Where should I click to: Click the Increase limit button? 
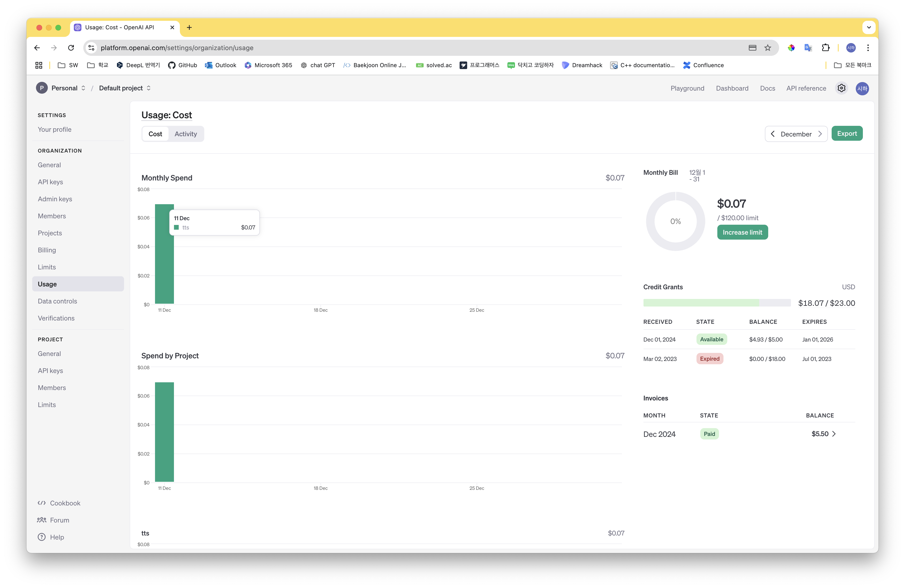(x=742, y=232)
